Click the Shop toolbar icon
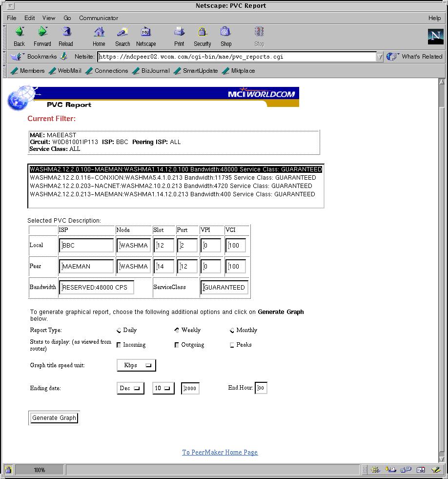Viewport: 448px width, 479px height. pos(225,31)
